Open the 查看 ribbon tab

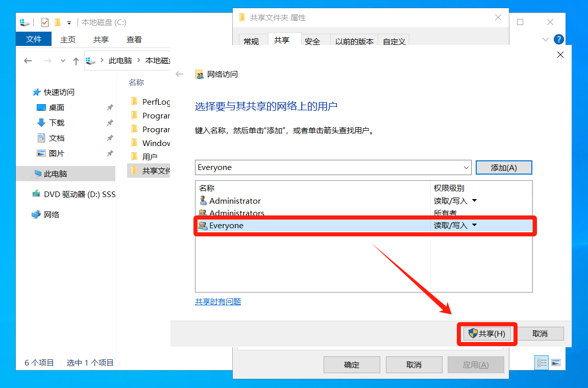coord(134,39)
